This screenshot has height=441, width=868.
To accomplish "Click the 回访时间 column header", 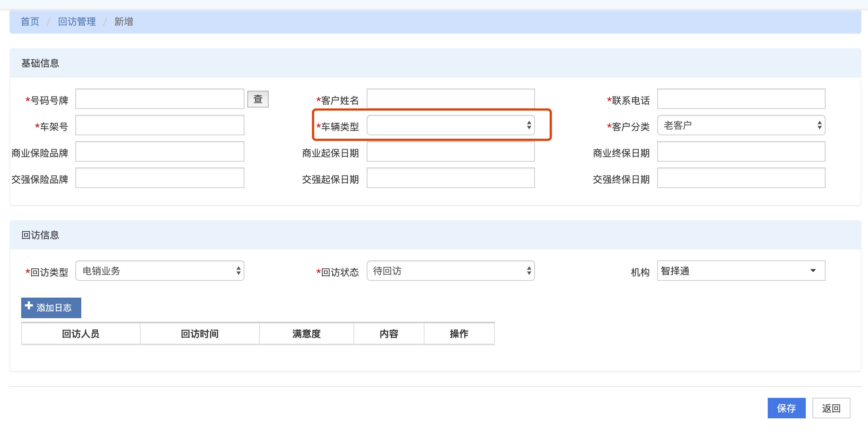I will tap(199, 334).
